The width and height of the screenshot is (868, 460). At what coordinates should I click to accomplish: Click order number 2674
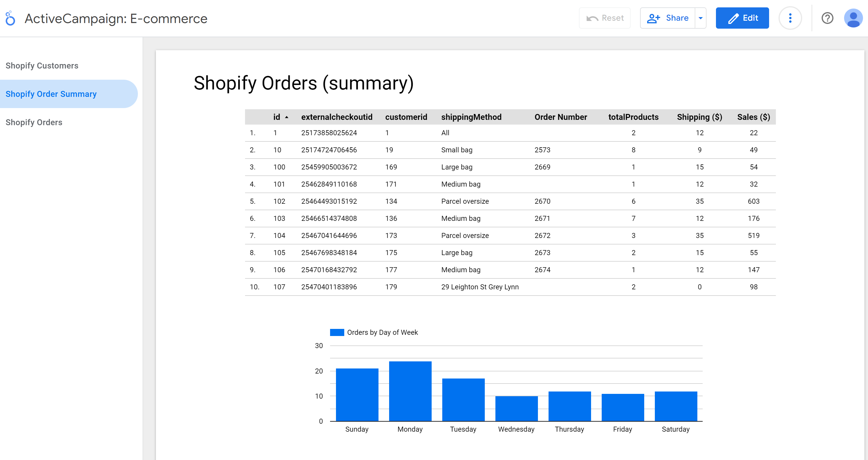tap(542, 270)
